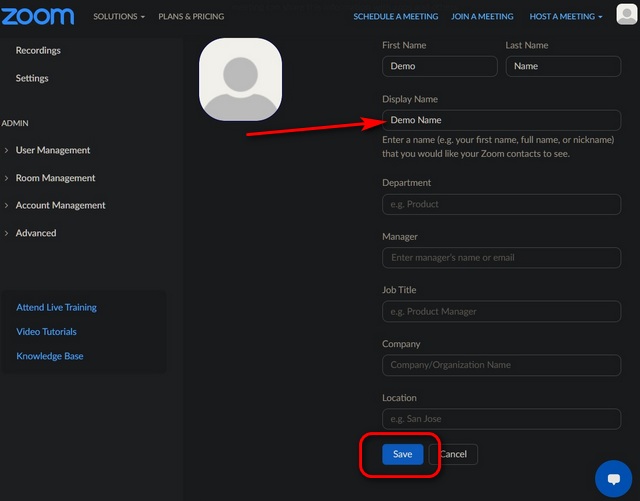
Task: Open Plans & Pricing page
Action: [191, 17]
